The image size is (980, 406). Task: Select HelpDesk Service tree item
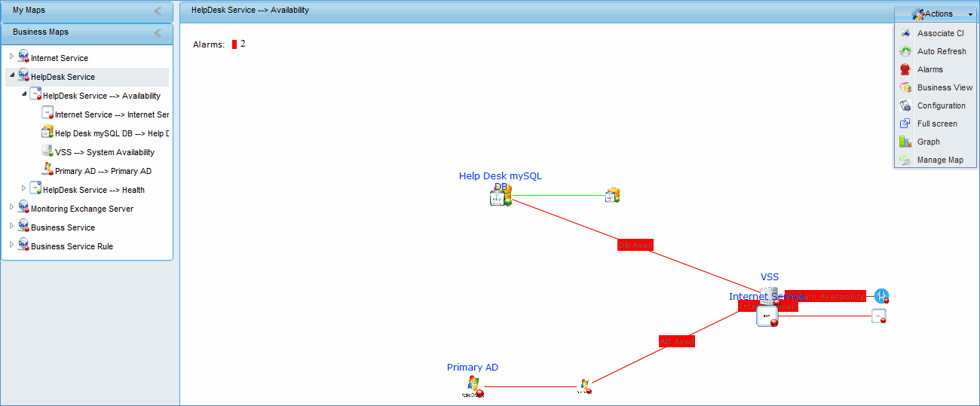pyautogui.click(x=63, y=77)
